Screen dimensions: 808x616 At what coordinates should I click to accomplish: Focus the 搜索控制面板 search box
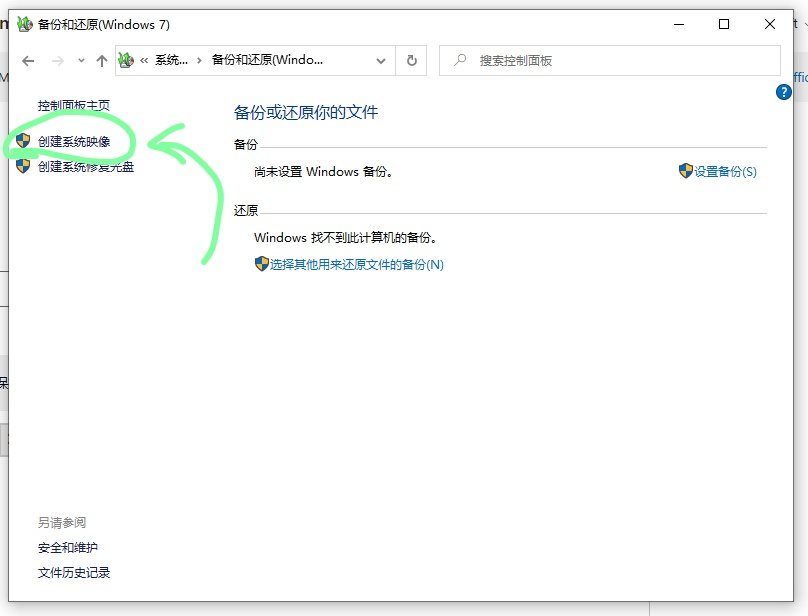tap(610, 61)
